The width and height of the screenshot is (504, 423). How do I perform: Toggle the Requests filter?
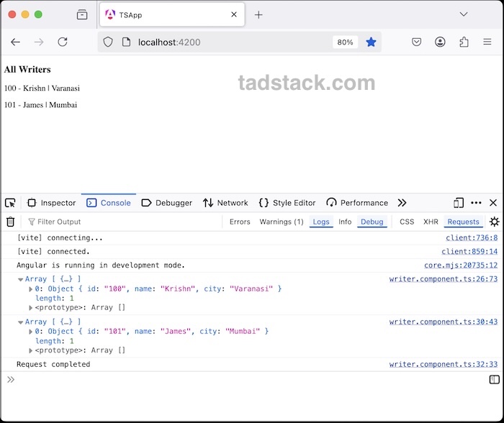click(x=463, y=222)
